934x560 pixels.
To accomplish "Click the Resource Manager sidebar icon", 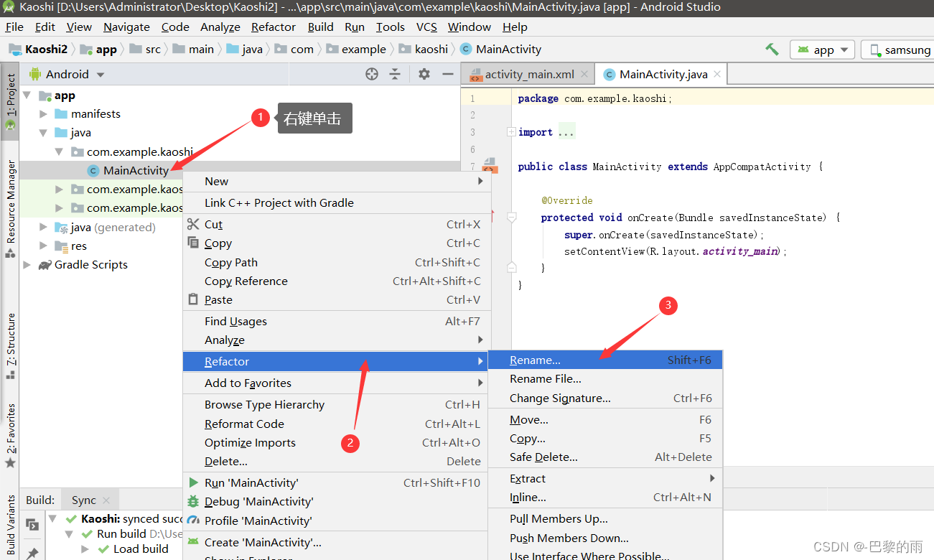I will [x=10, y=253].
